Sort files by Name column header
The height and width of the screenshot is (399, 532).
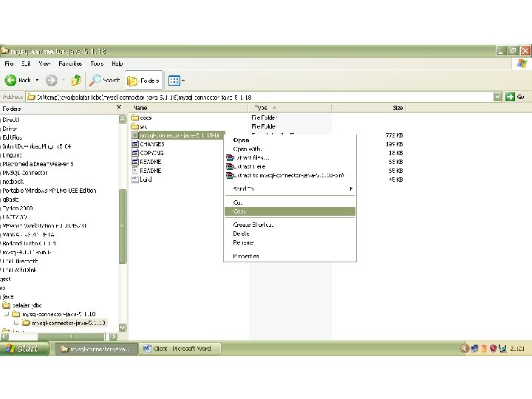pos(188,108)
